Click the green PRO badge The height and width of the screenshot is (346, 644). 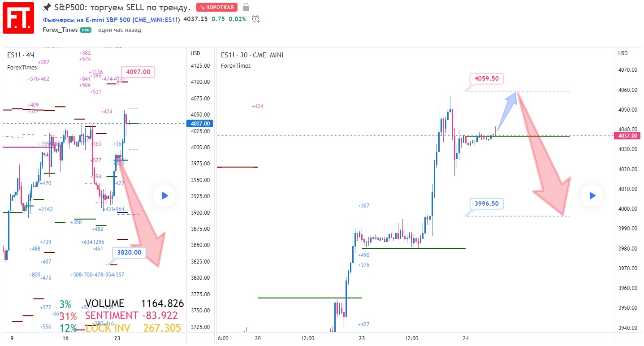(86, 30)
